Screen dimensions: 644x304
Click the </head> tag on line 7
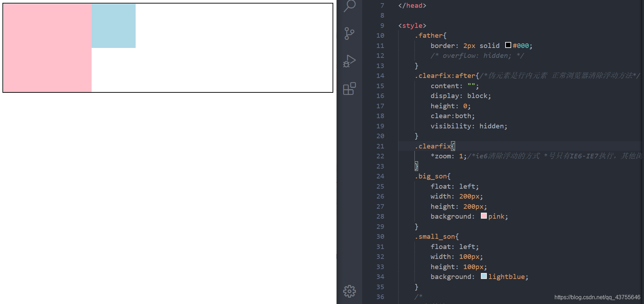point(412,6)
